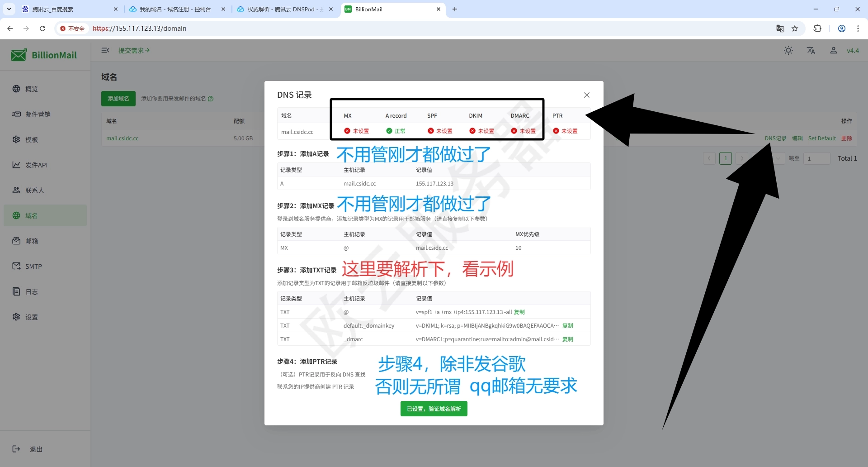Switch to 权威解析 DNSPod tab

(x=285, y=9)
